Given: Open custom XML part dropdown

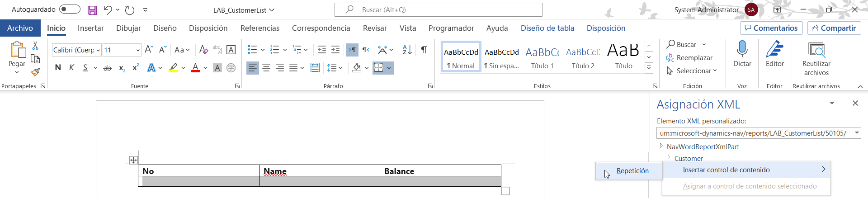Looking at the screenshot, I should coord(856,133).
